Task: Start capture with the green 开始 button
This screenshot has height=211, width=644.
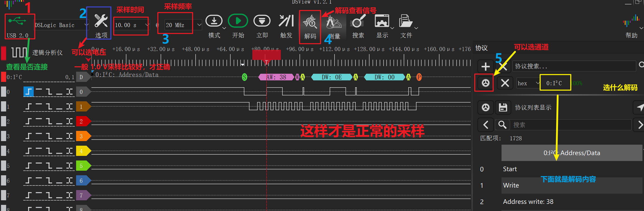Action: coord(238,21)
